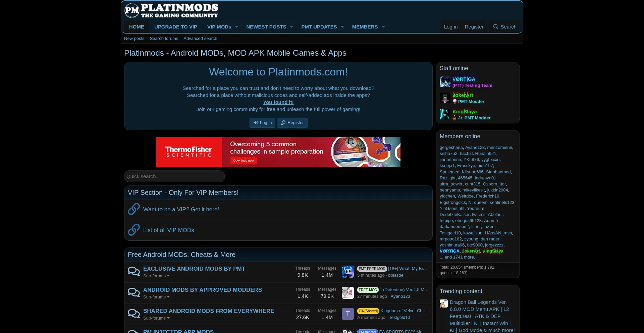Viewport: 644px width, 333px height.
Task: Expand the PMT Updates dropdown arrow
Action: point(342,27)
